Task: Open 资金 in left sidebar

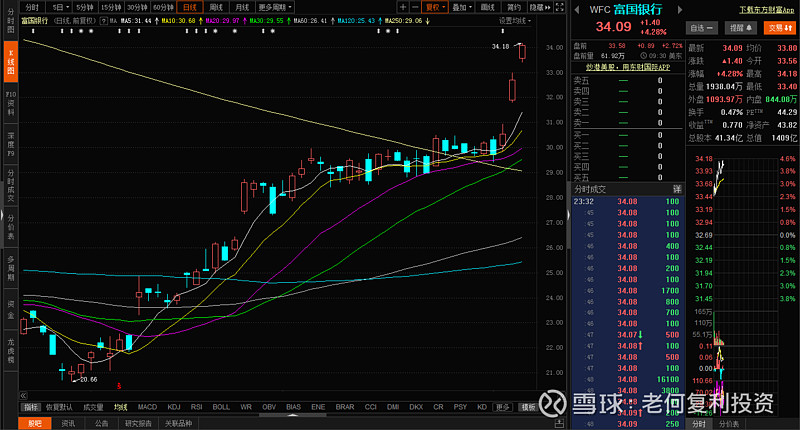Action: pos(11,310)
